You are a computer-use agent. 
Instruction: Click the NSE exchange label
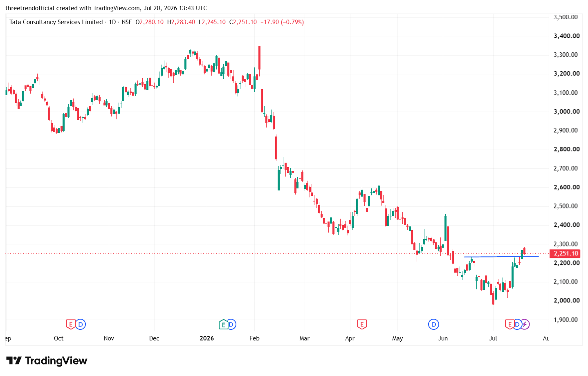(127, 22)
